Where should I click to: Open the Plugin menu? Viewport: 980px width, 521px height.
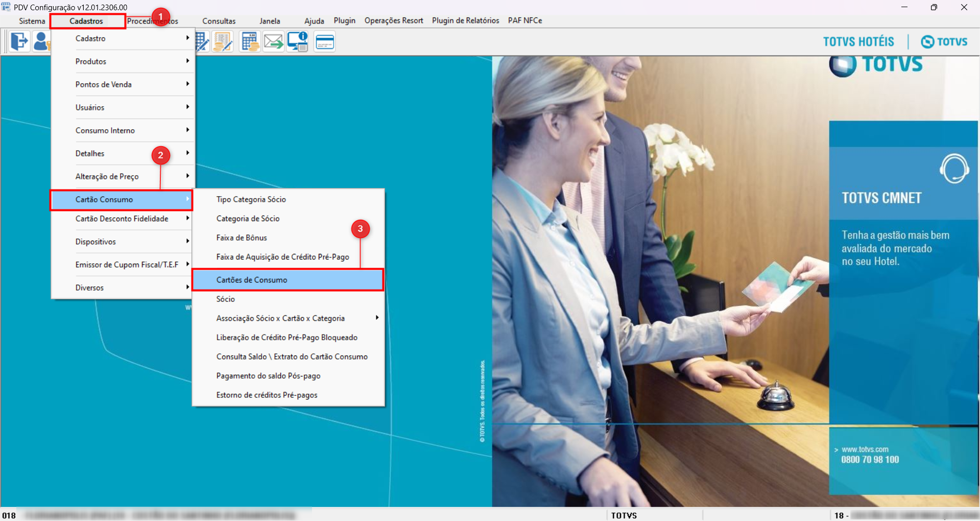point(345,20)
